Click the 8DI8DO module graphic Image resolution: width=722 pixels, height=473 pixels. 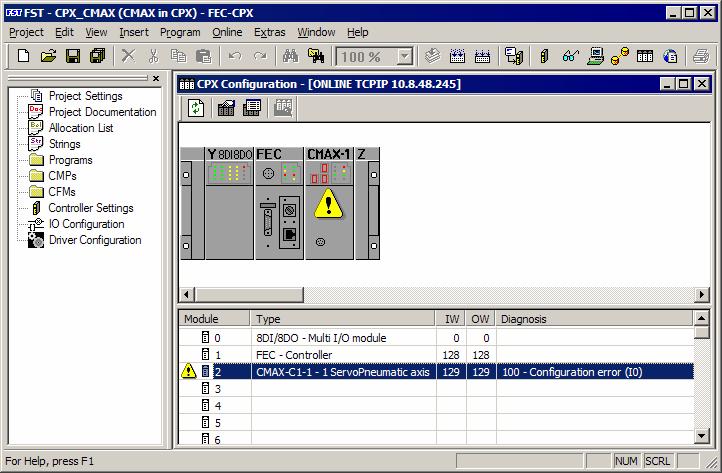229,203
